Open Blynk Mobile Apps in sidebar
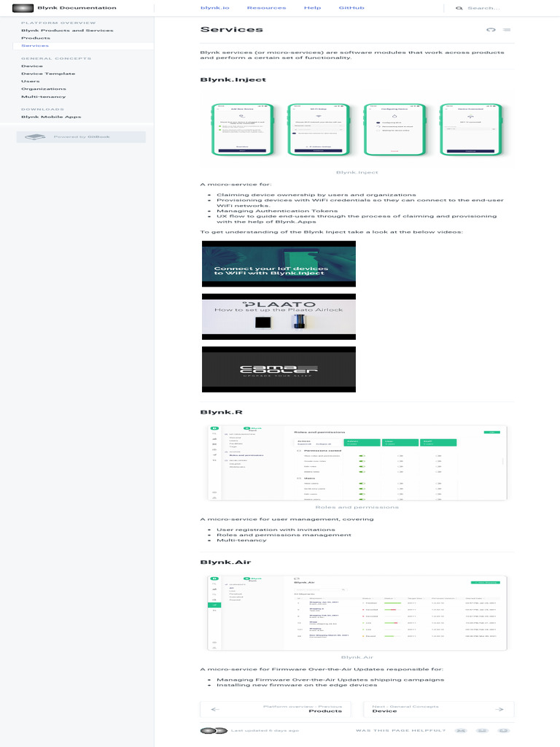This screenshot has height=747, width=560. tap(51, 116)
